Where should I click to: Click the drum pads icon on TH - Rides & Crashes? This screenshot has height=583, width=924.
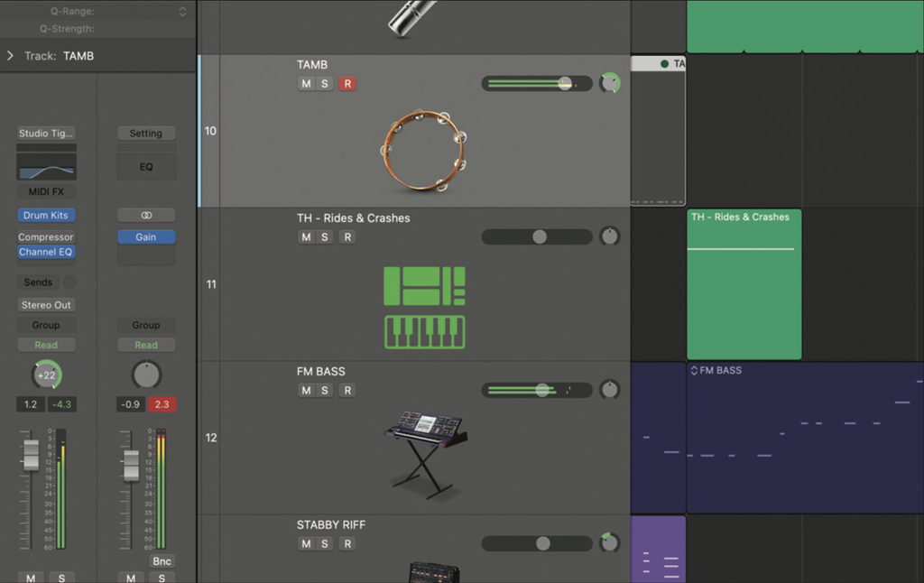[x=424, y=286]
